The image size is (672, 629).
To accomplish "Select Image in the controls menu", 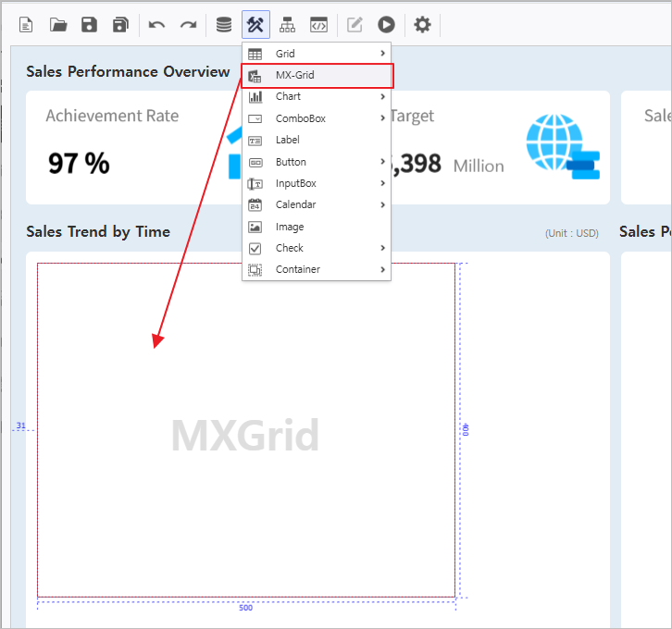I will pyautogui.click(x=317, y=227).
